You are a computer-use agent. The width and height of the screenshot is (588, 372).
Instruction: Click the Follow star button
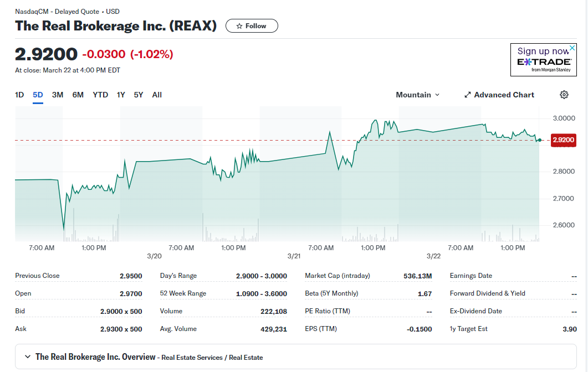click(252, 26)
